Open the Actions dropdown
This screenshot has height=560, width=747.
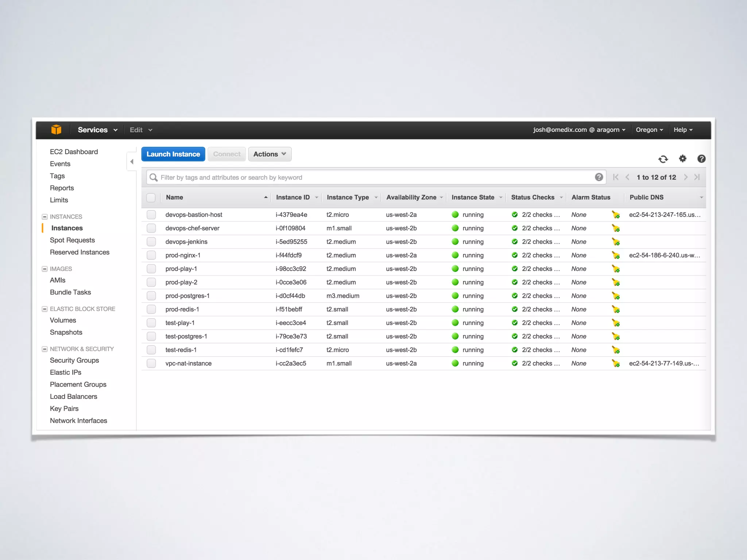click(270, 154)
